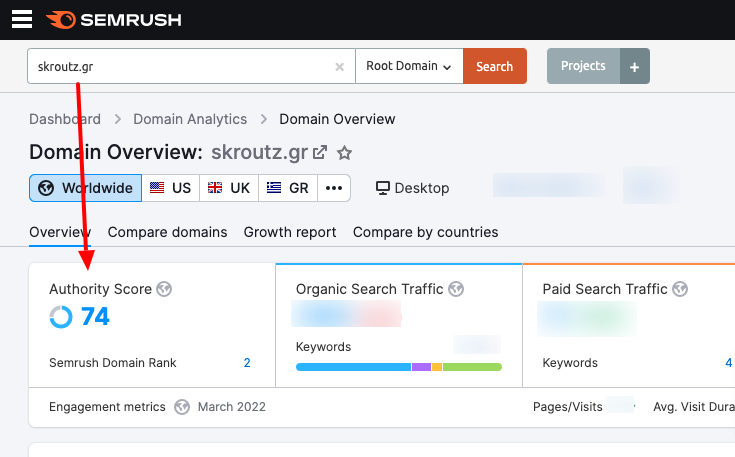Open skroutz.gr external link icon

[320, 152]
